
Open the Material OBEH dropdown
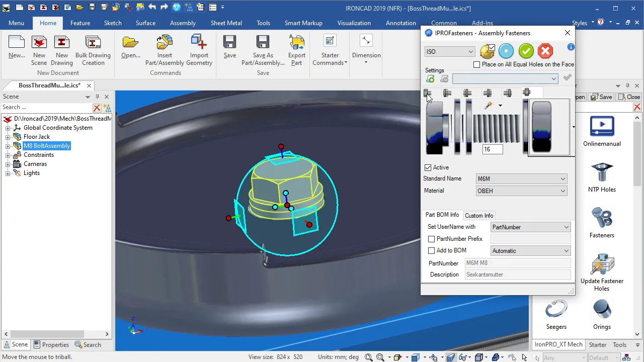[x=521, y=191]
